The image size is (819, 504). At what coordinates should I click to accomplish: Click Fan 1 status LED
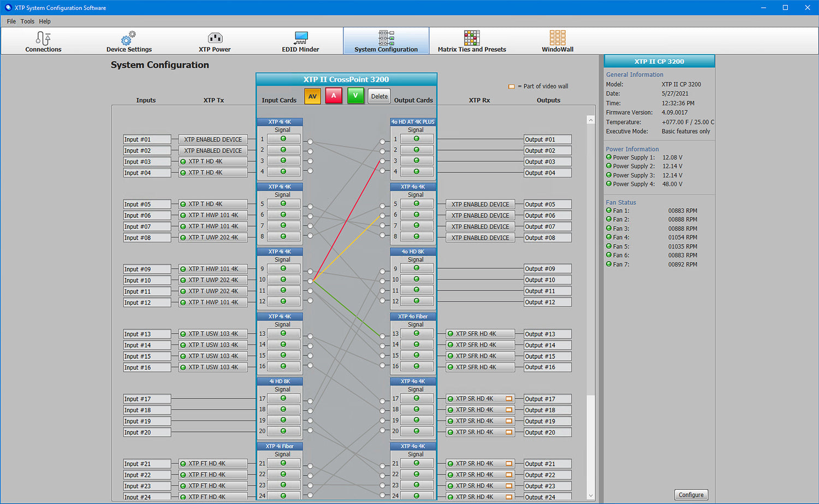[609, 210]
